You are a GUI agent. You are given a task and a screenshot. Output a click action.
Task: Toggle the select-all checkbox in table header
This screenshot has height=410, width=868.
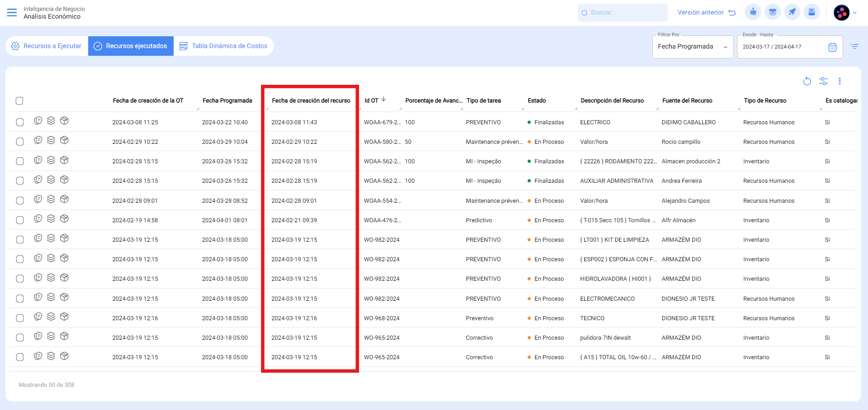point(19,101)
